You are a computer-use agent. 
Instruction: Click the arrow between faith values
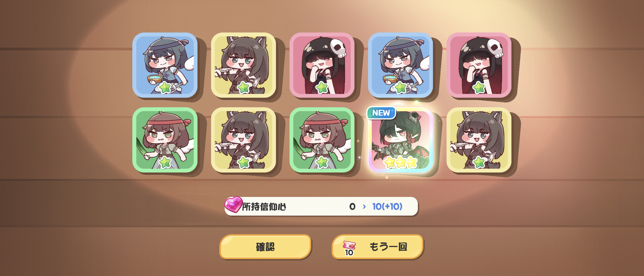tap(364, 206)
